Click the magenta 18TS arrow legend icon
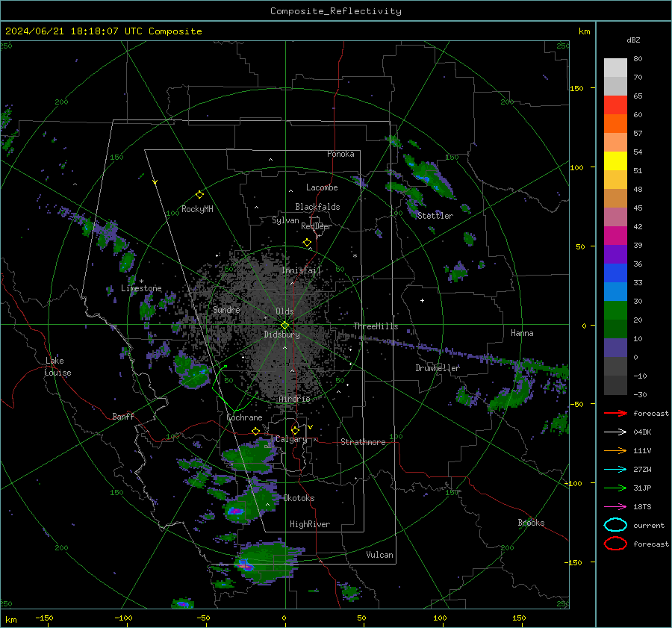The height and width of the screenshot is (628, 672). pyautogui.click(x=615, y=507)
